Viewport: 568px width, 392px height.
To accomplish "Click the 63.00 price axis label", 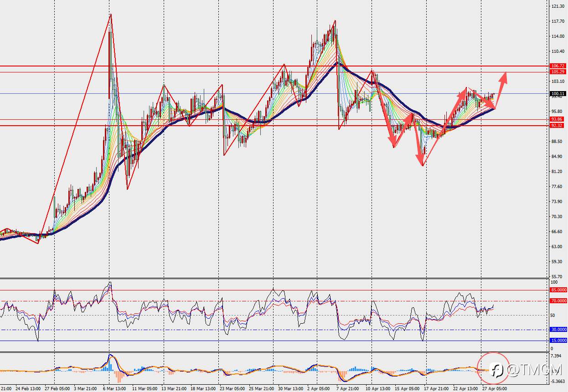I will coord(557,247).
